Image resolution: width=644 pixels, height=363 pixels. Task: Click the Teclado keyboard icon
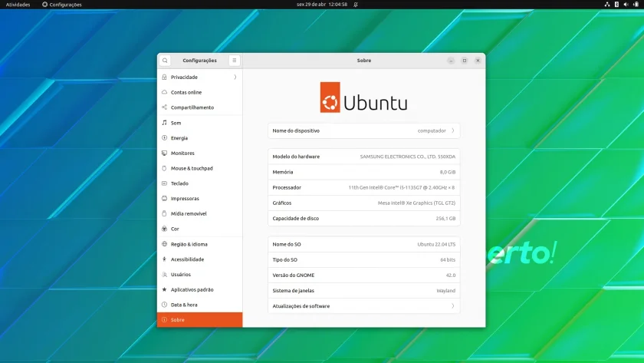164,183
